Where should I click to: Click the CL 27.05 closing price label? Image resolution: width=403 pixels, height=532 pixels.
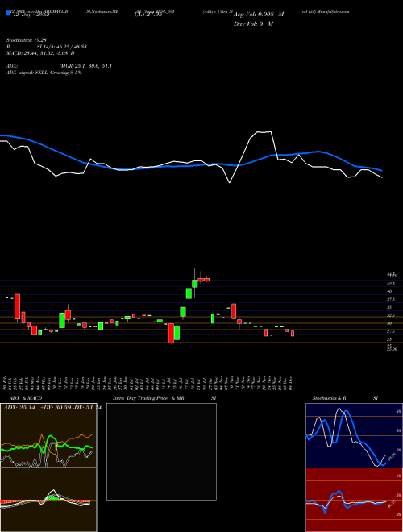[148, 15]
